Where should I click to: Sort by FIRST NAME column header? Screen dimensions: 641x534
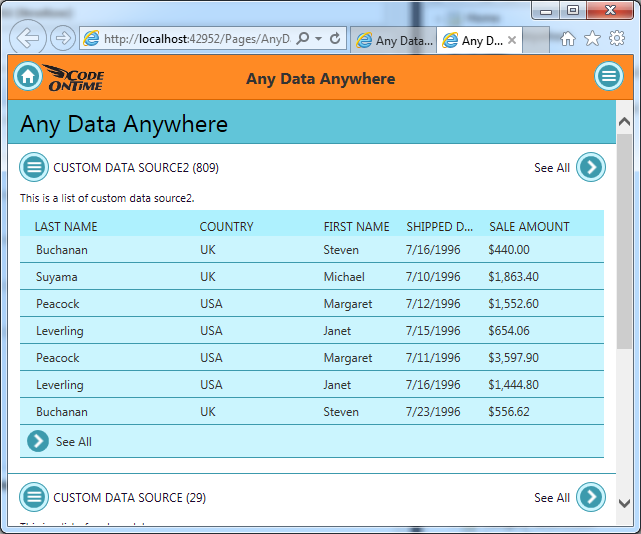click(x=356, y=227)
